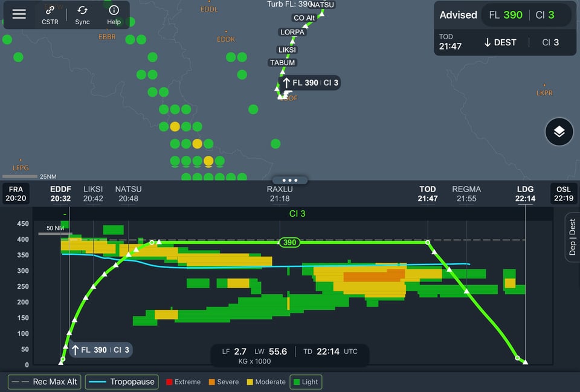Select the RAXLU waypoint on timeline
Screen dimensions: 580x392
tap(280, 193)
